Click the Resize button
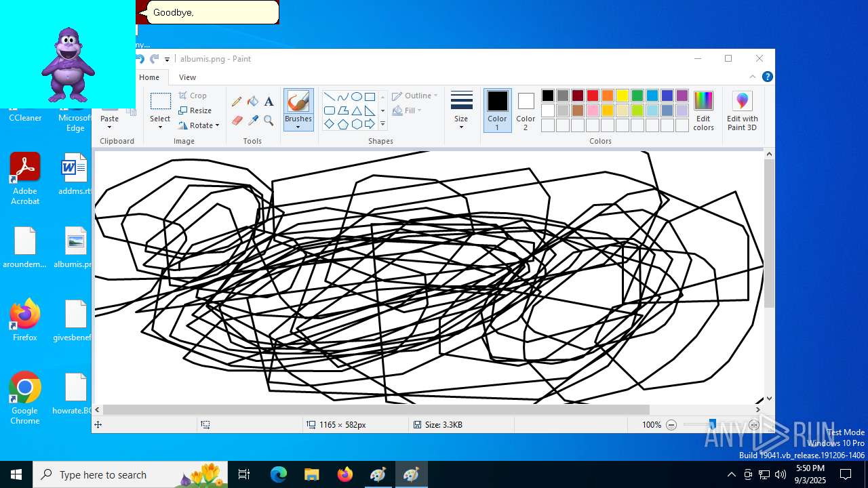 195,110
